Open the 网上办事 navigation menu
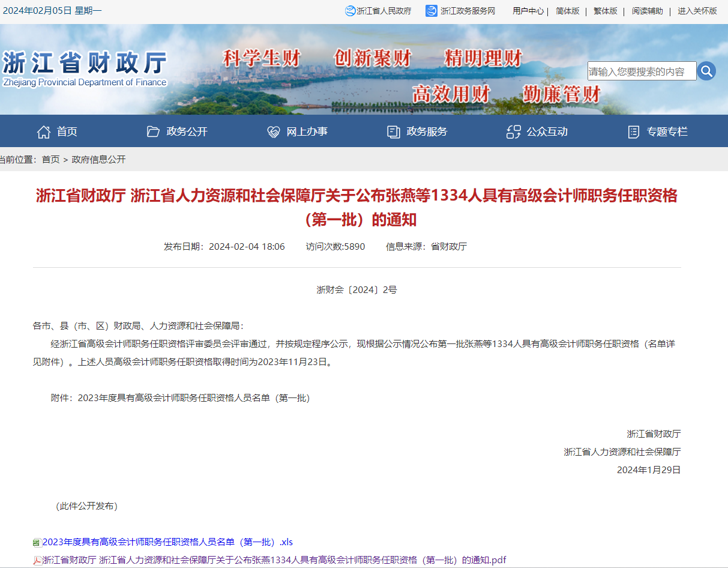 click(x=307, y=131)
